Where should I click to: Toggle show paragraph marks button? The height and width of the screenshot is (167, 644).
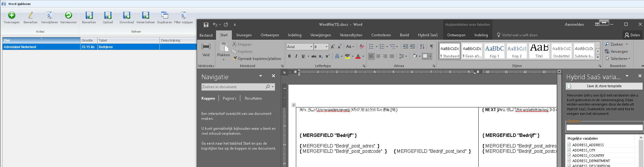(431, 47)
